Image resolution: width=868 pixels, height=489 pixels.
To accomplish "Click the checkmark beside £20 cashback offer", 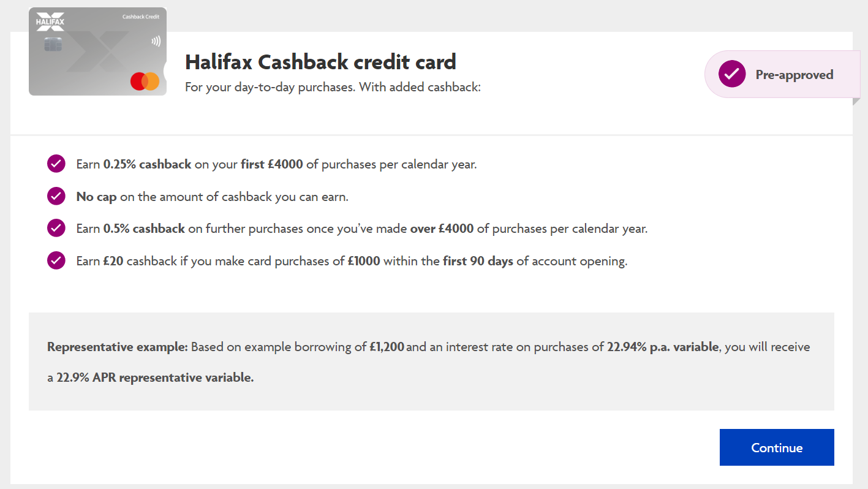I will pos(56,260).
